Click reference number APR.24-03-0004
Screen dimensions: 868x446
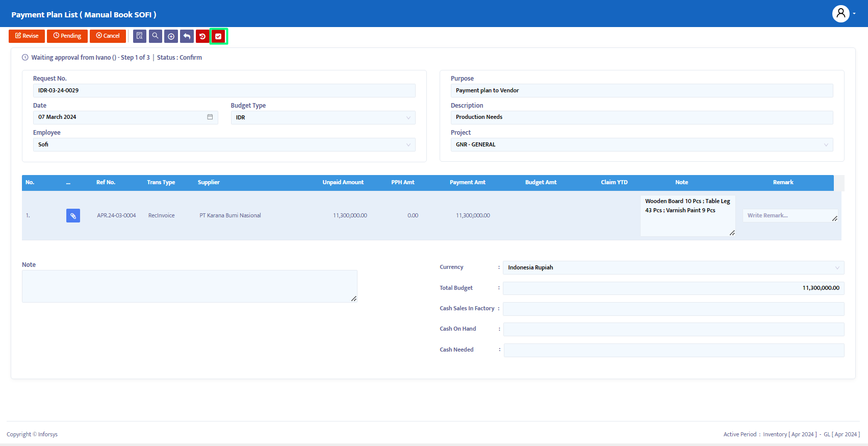coord(116,215)
